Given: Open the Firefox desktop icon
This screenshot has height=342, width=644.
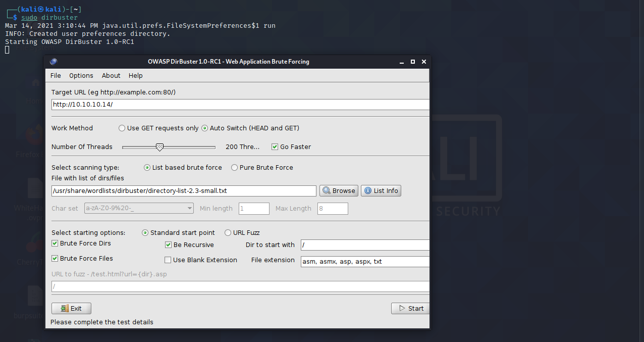Looking at the screenshot, I should tap(35, 135).
